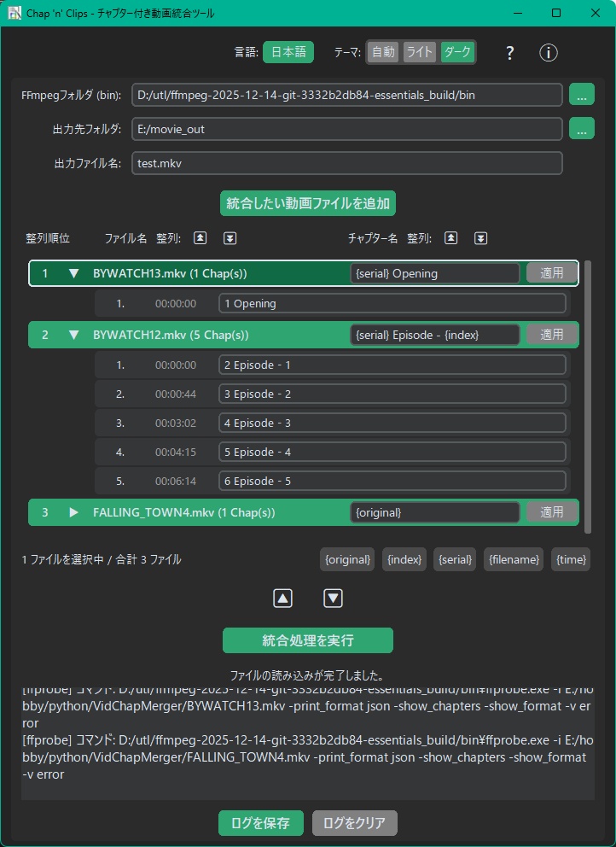Browse for the output destination folder

582,129
